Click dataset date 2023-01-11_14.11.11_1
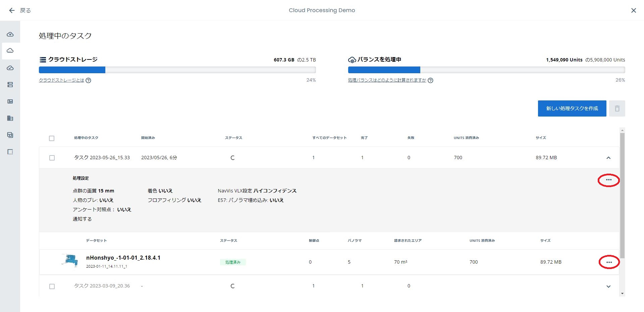The image size is (644, 312). pos(107,266)
